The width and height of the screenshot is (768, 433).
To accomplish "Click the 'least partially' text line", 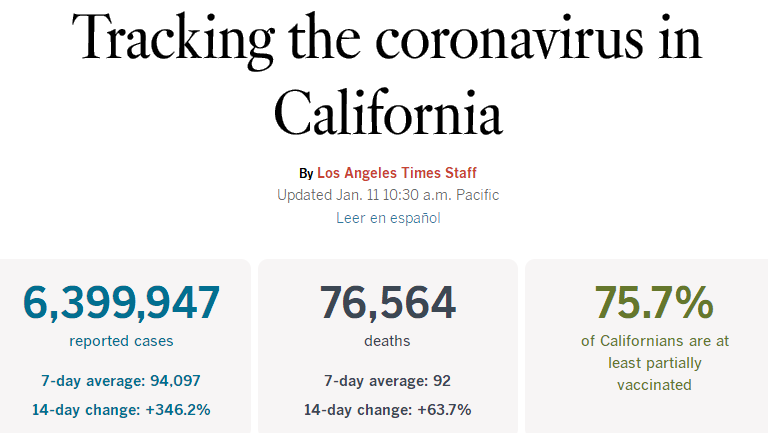I will (x=655, y=363).
